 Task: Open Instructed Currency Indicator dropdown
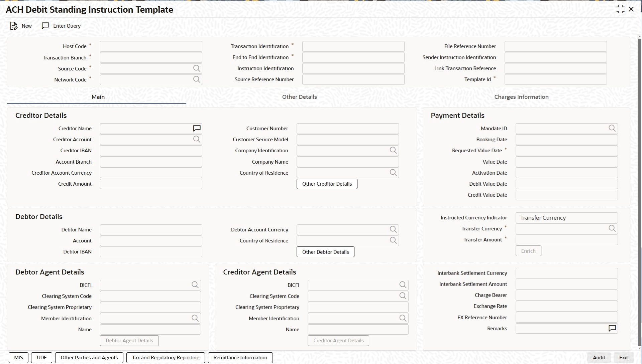[x=566, y=218]
